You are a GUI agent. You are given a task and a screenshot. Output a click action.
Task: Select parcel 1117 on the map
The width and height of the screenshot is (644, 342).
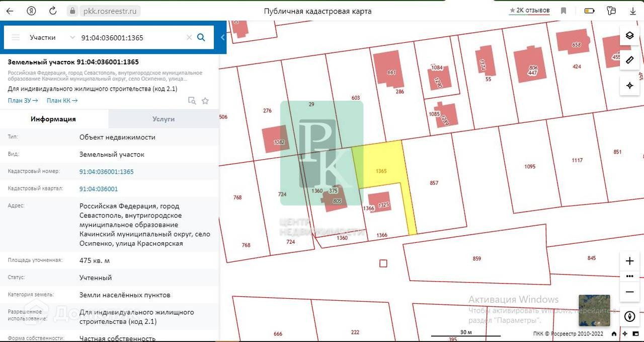[577, 160]
